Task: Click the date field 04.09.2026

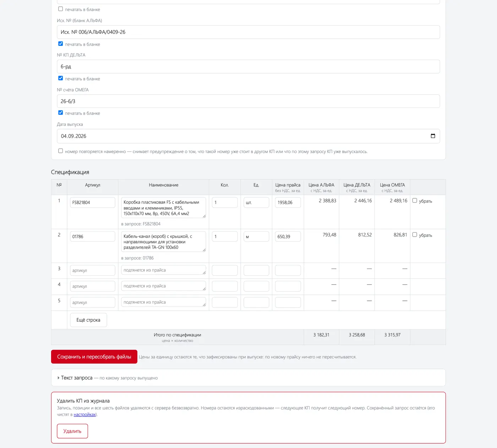Action: pyautogui.click(x=248, y=136)
